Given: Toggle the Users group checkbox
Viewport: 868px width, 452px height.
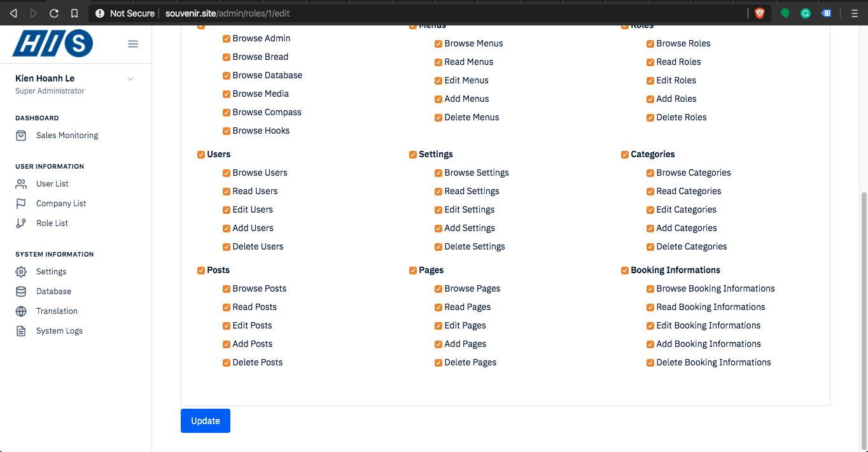Looking at the screenshot, I should [x=201, y=155].
